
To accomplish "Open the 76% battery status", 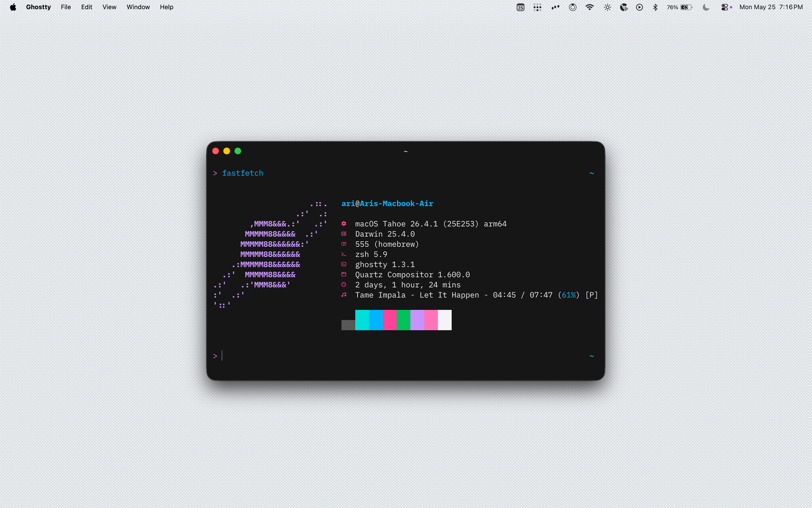I will pos(679,7).
